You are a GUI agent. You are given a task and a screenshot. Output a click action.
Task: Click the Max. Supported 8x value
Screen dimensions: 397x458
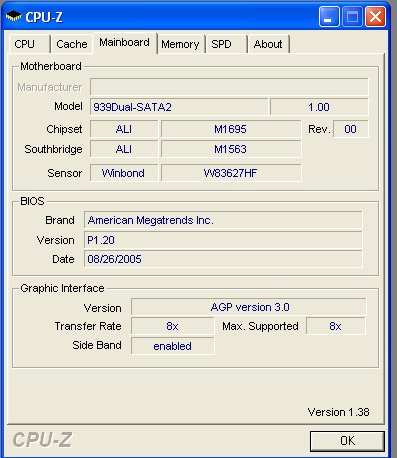336,326
